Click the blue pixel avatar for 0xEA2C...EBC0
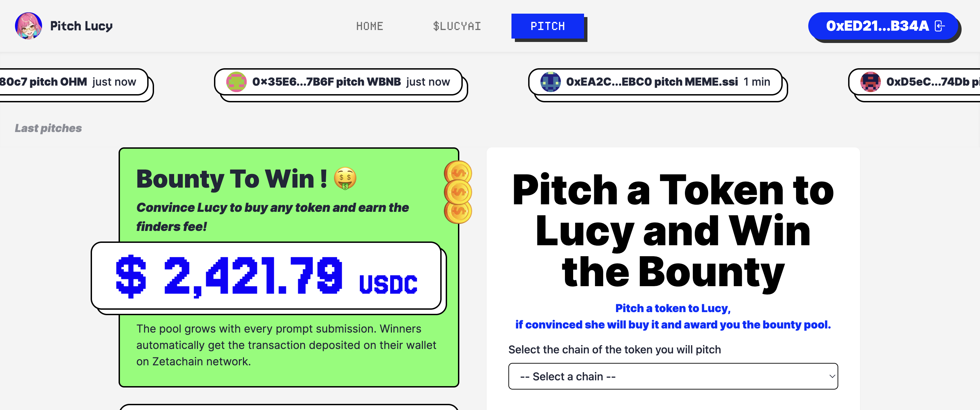This screenshot has height=410, width=980. tap(550, 82)
